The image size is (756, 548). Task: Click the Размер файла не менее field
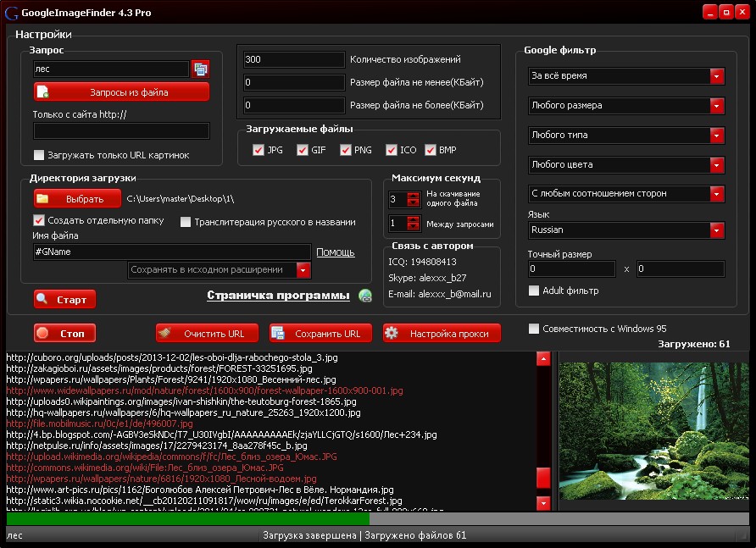point(294,82)
